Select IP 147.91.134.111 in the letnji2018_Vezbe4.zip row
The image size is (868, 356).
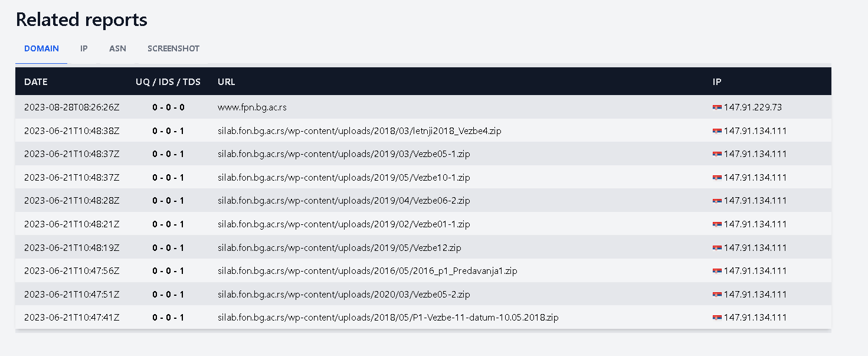pyautogui.click(x=755, y=131)
